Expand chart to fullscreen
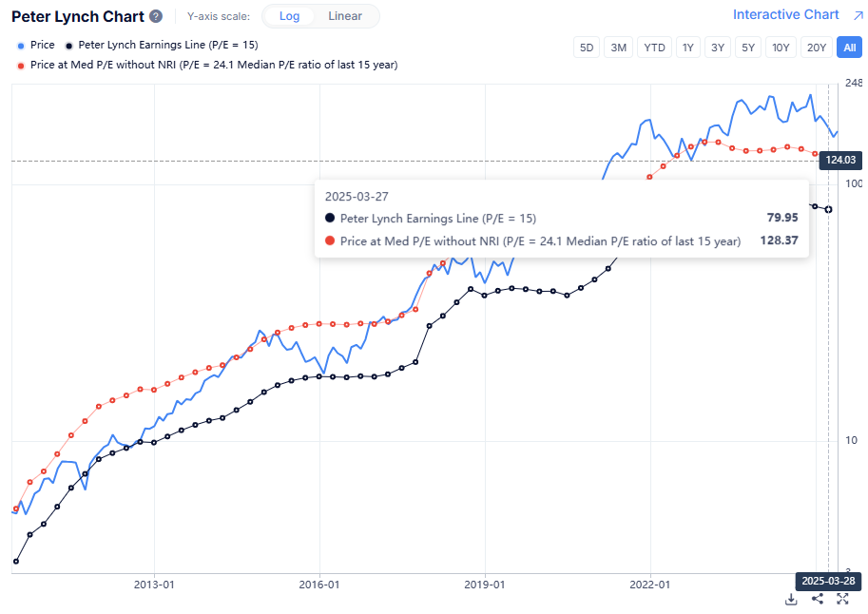The height and width of the screenshot is (614, 868). coord(842,599)
